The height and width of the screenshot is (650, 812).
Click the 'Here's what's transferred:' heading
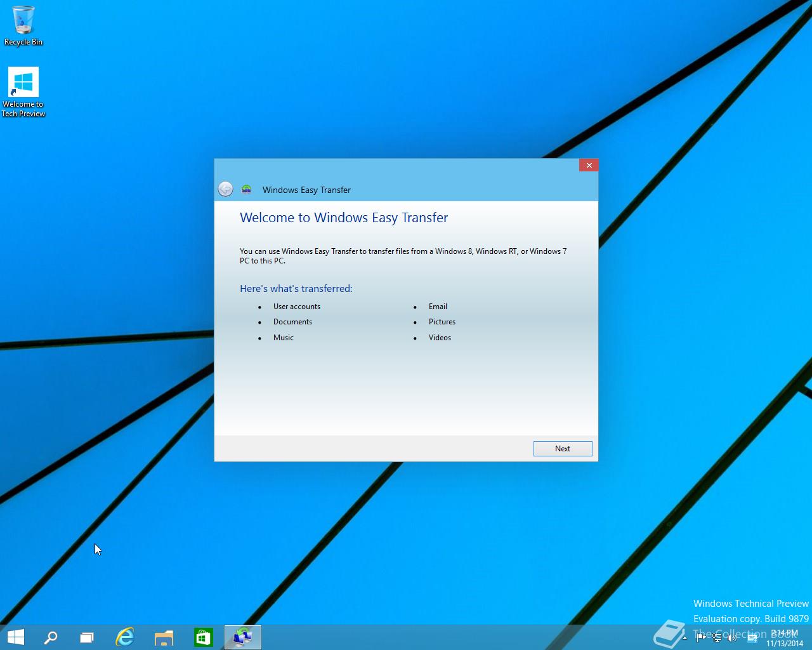coord(296,288)
